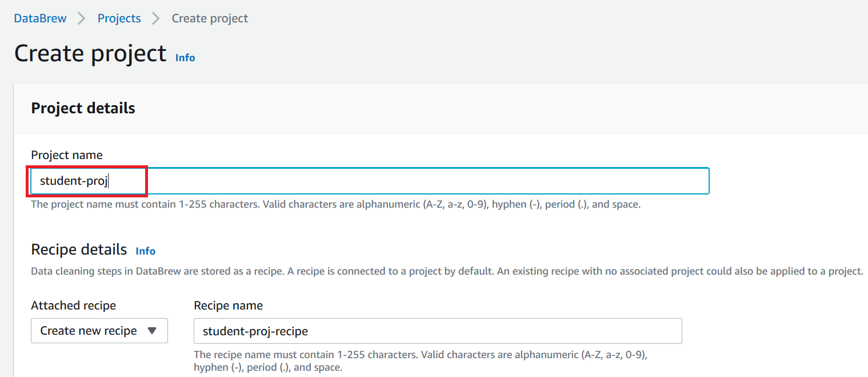Click the Create project breadcrumb item
868x377 pixels.
[x=210, y=18]
